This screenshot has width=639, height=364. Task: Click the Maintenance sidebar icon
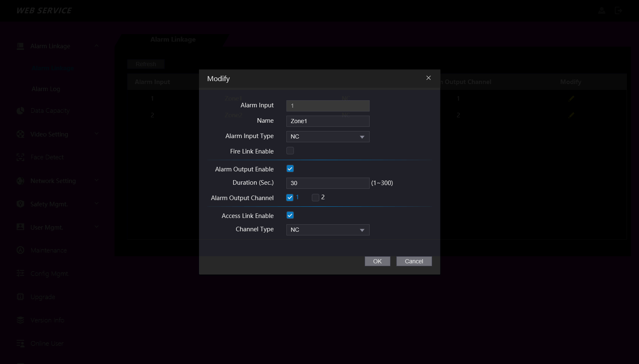pos(20,250)
